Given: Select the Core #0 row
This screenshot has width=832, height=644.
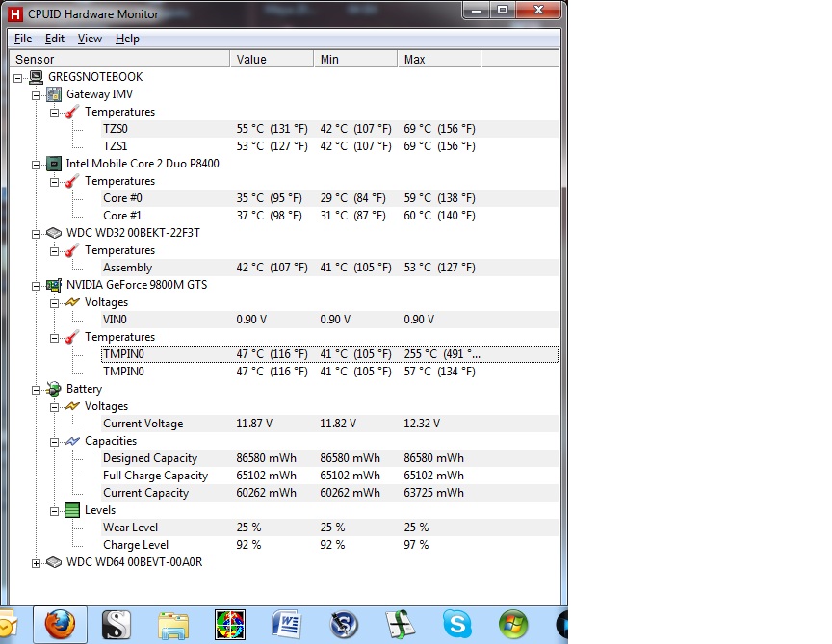Looking at the screenshot, I should [329, 198].
